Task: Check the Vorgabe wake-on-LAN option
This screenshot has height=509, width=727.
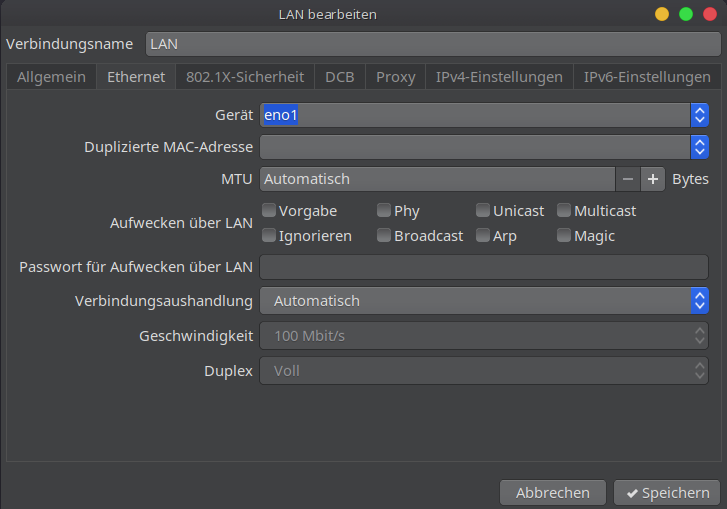Action: coord(269,211)
